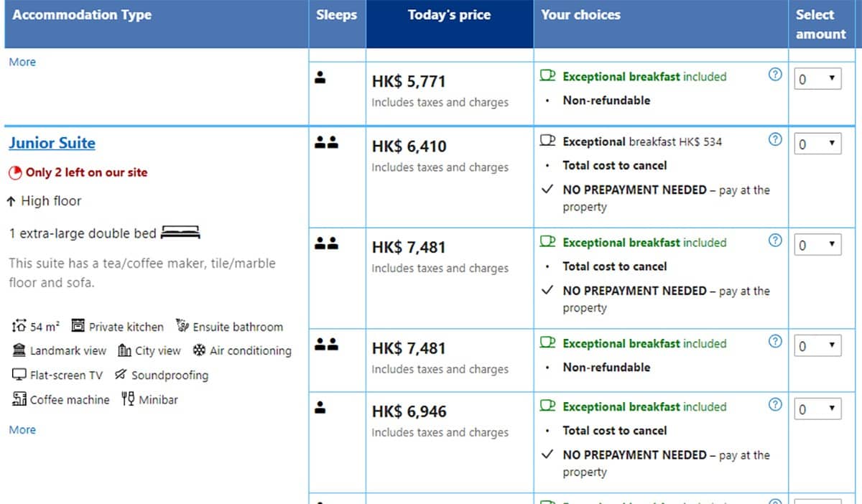
Task: Click More link below Junior Suite amenities
Action: pos(22,429)
